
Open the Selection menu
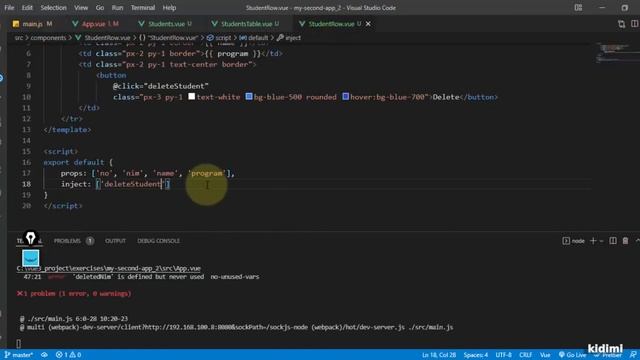[x=53, y=8]
